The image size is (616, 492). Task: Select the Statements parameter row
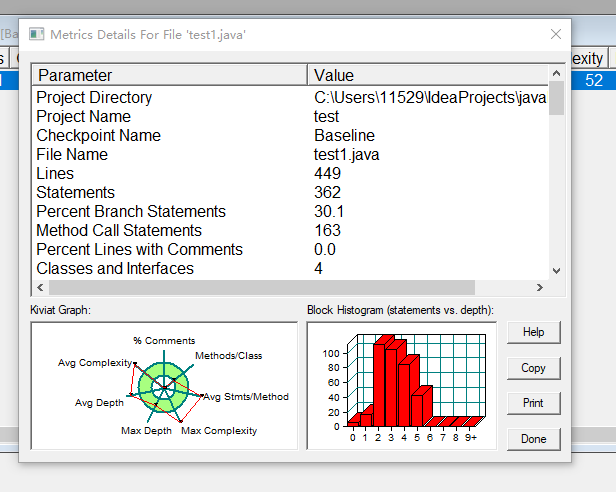click(290, 193)
